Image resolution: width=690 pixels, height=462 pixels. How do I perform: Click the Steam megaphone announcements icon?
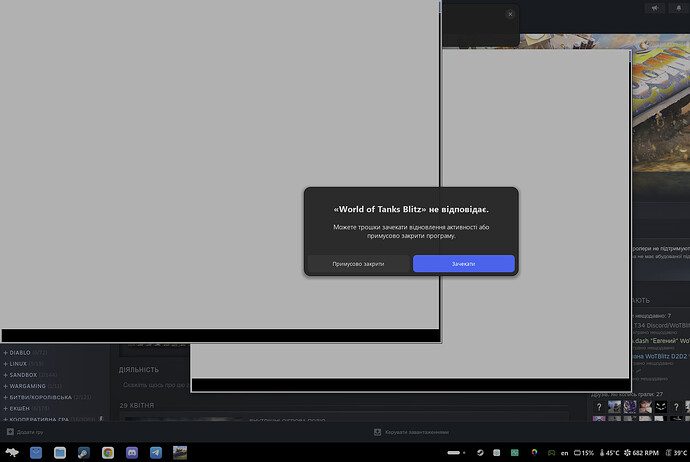655,8
